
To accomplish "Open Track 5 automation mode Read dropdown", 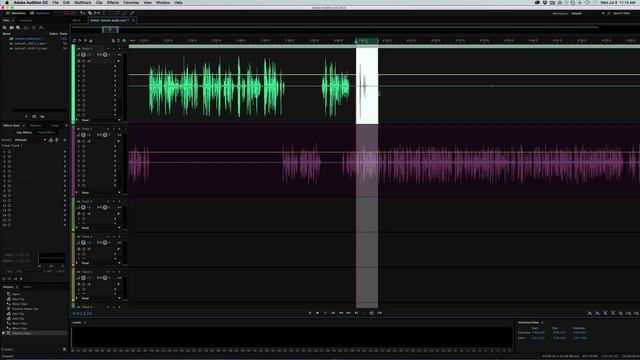I will pyautogui.click(x=100, y=298).
